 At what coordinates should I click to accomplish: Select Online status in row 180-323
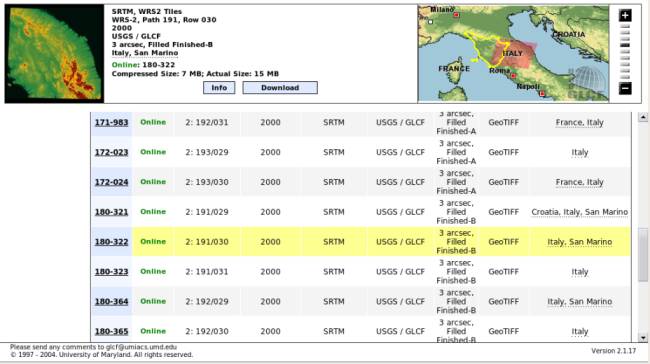click(153, 272)
